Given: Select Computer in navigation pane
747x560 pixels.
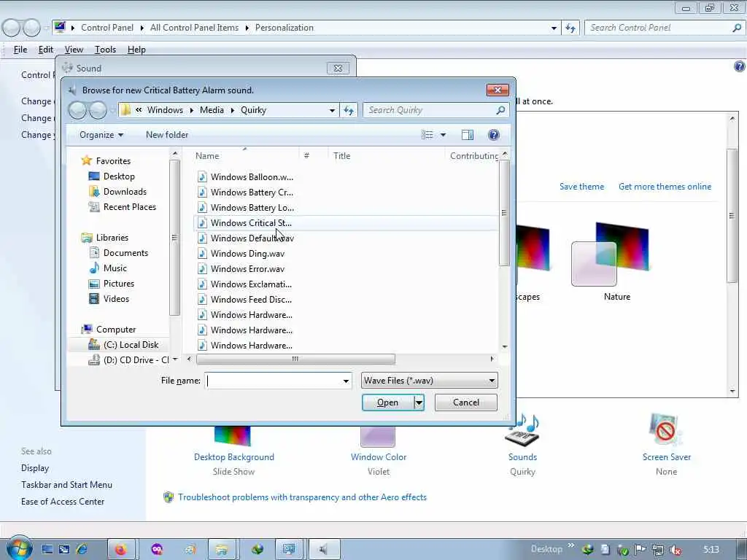Looking at the screenshot, I should pos(116,329).
